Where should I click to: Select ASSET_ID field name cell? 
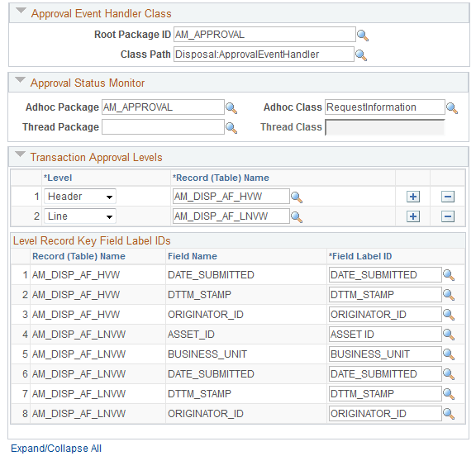coord(191,335)
